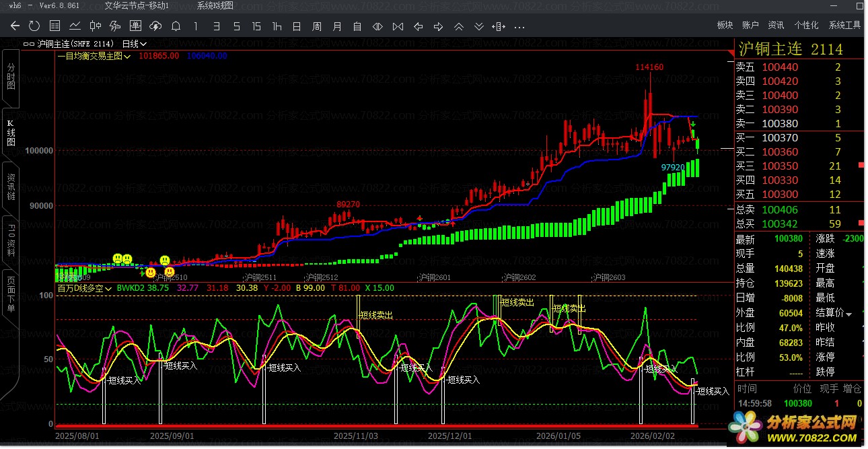Viewport: 868px width, 449px height.
Task: Toggle 15-minute chart period
Action: pos(256,26)
